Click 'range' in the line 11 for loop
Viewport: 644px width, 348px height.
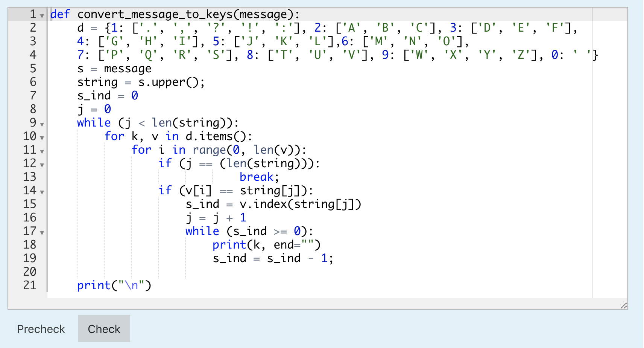[x=209, y=150]
